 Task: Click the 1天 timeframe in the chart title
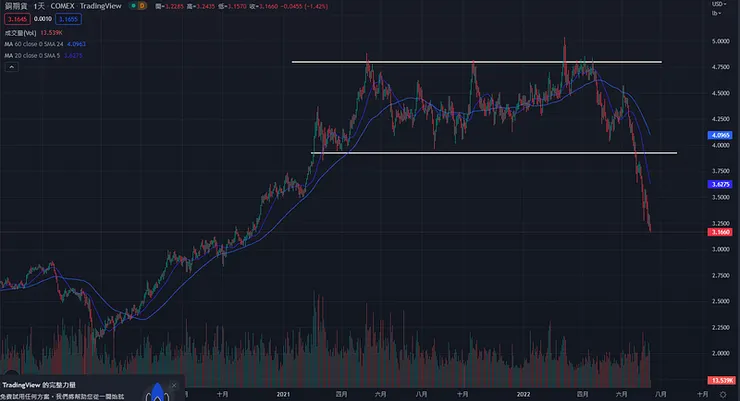39,6
